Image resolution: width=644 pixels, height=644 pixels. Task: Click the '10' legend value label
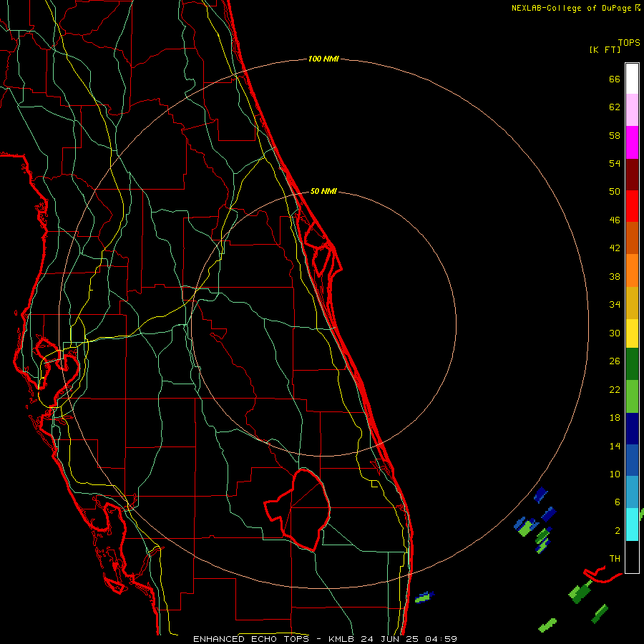615,474
